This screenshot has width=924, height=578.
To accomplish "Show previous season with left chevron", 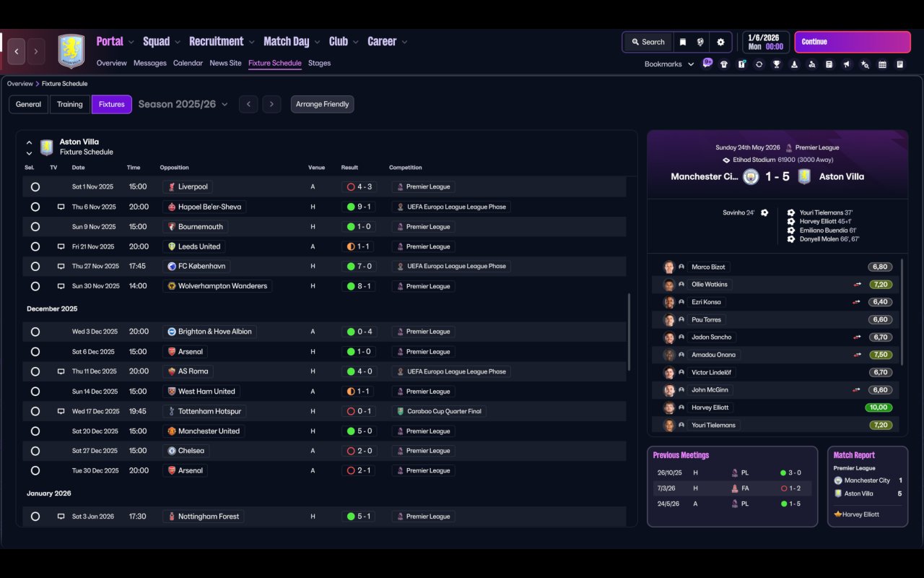I will (248, 104).
